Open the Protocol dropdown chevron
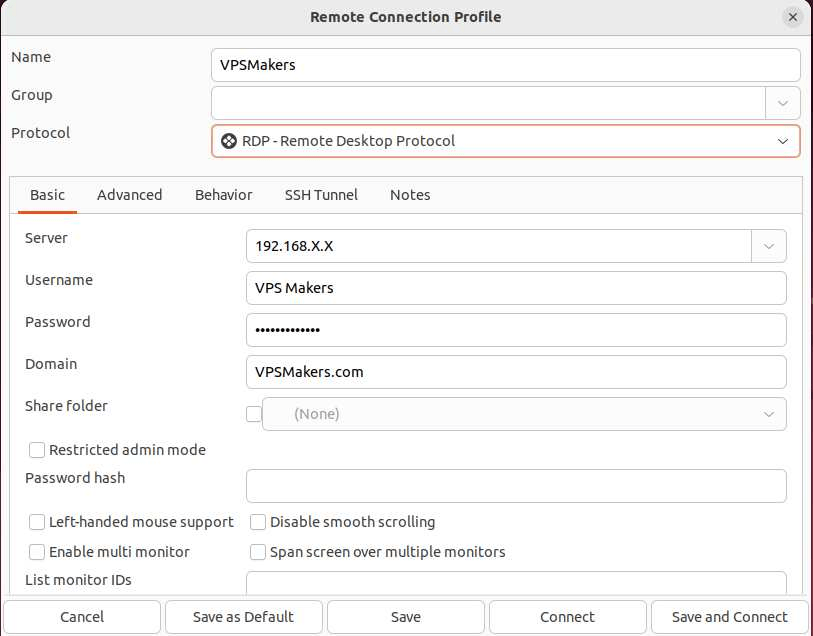The height and width of the screenshot is (636, 813). pos(783,141)
